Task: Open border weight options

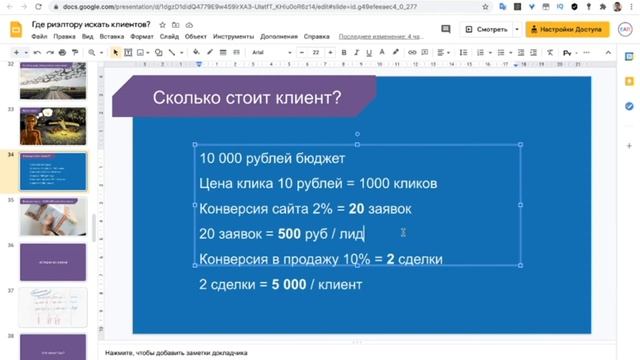Action: [223, 52]
